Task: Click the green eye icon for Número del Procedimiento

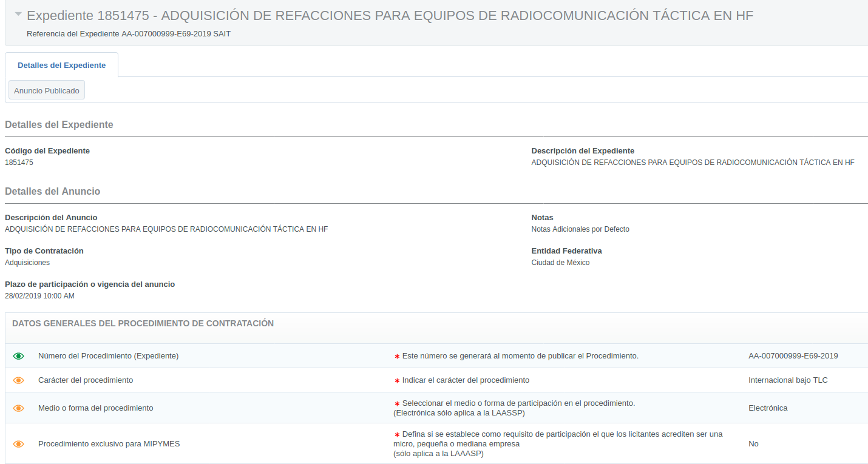Action: (19, 356)
